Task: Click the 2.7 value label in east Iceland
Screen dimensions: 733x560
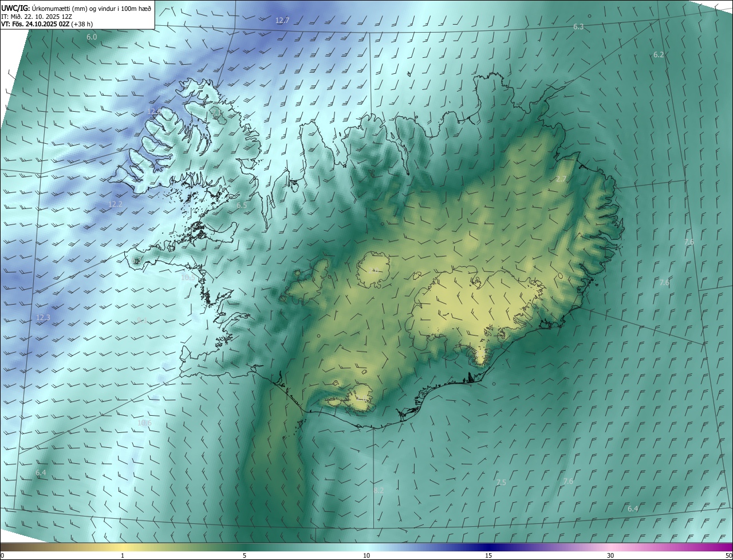Action: 561,179
